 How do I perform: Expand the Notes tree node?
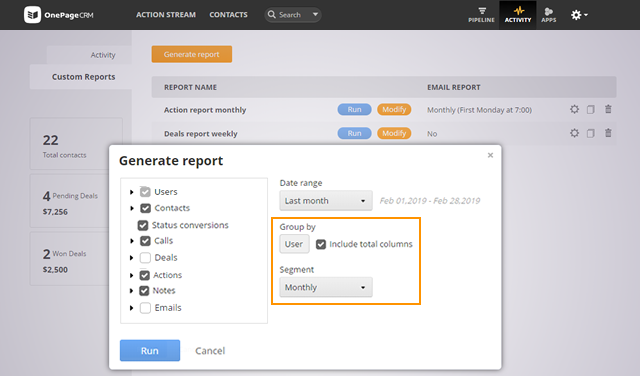click(x=131, y=291)
